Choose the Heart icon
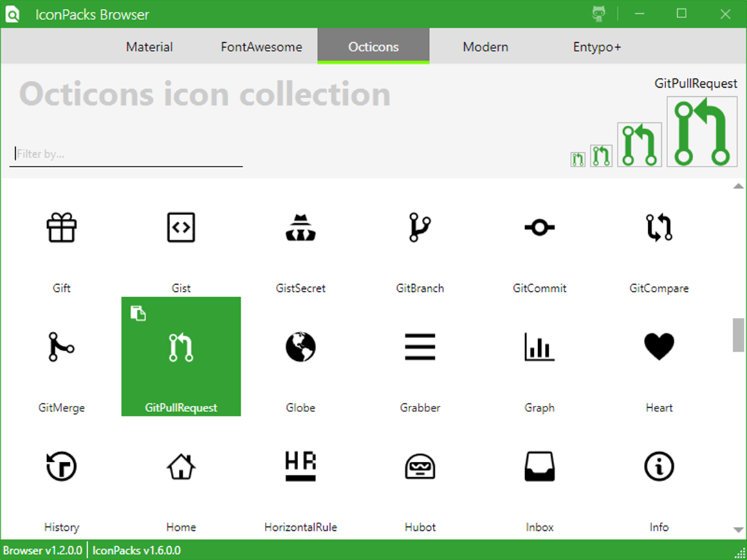747x560 pixels. [659, 346]
